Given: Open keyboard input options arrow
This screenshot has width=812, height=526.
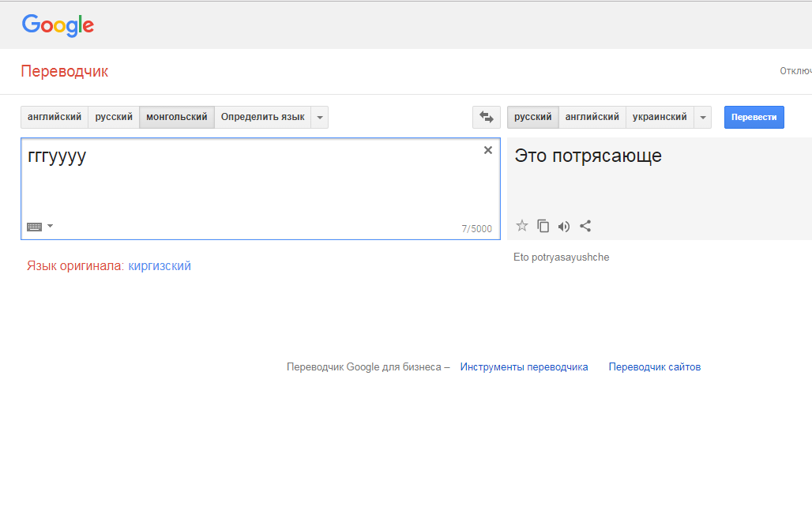Looking at the screenshot, I should pos(51,226).
